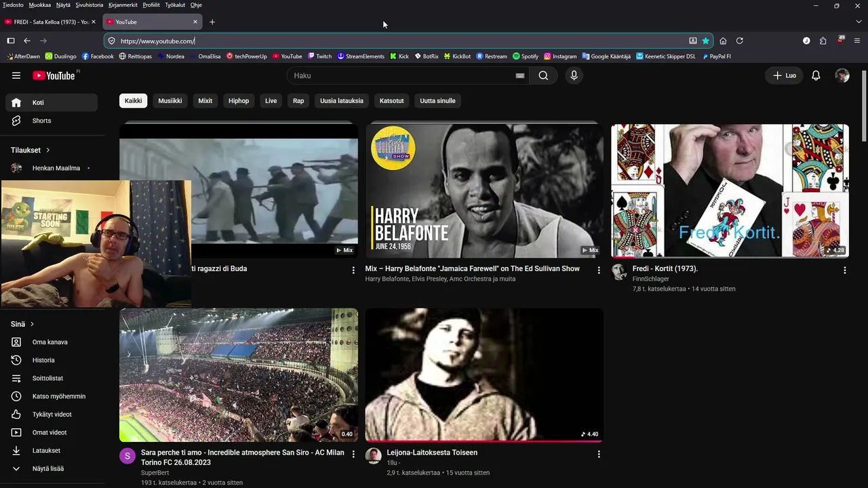This screenshot has height=488, width=868.
Task: Open the Fredi - Kortit video thumbnail
Action: (730, 190)
